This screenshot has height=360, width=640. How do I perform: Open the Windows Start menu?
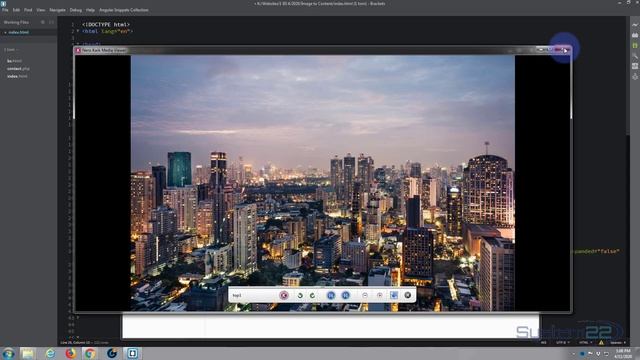[8, 353]
